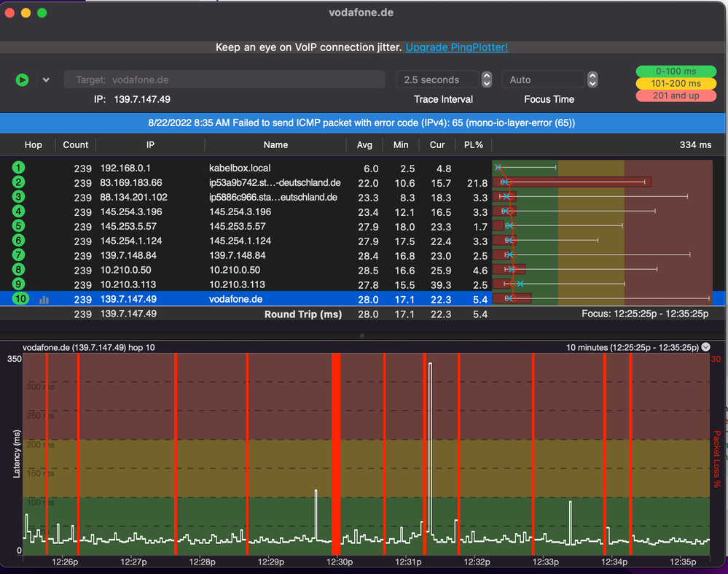The height and width of the screenshot is (574, 728).
Task: Select hop 8 green circle icon
Action: point(18,270)
